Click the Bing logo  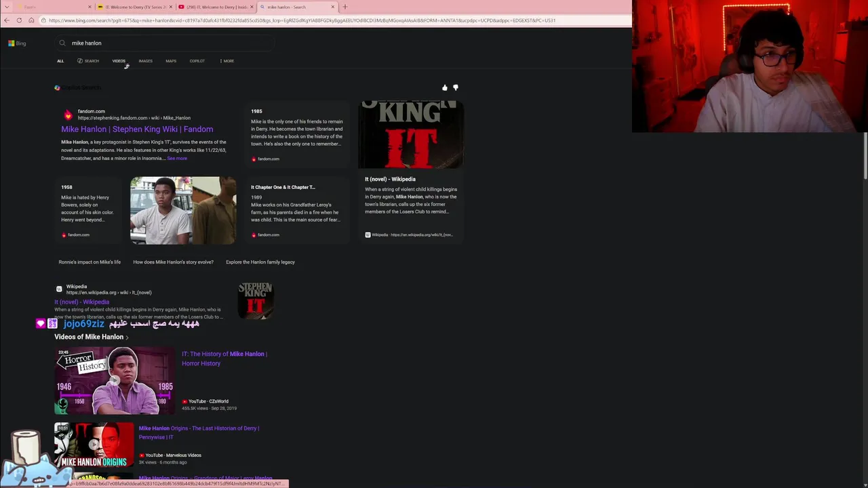[x=17, y=43]
